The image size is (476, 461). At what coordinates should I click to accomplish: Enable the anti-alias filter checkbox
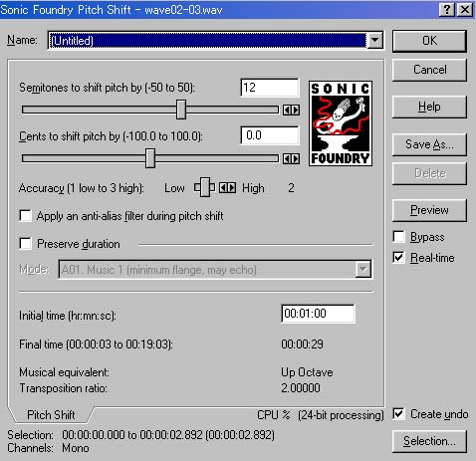[26, 216]
